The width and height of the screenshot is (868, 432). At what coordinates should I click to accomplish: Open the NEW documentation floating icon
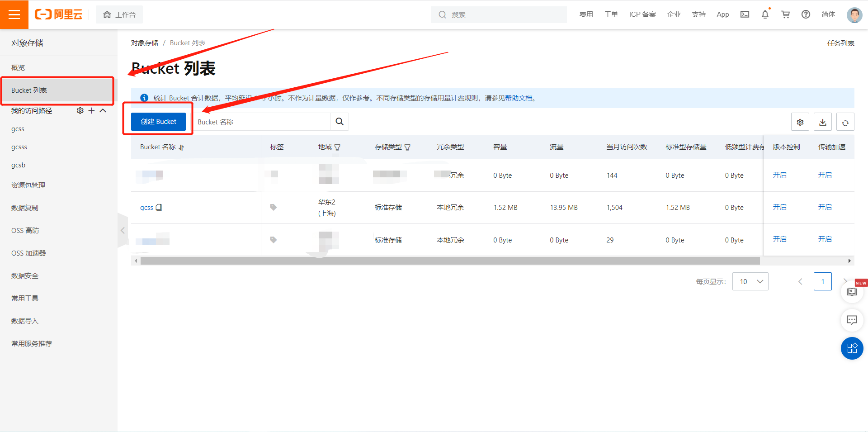(x=852, y=292)
